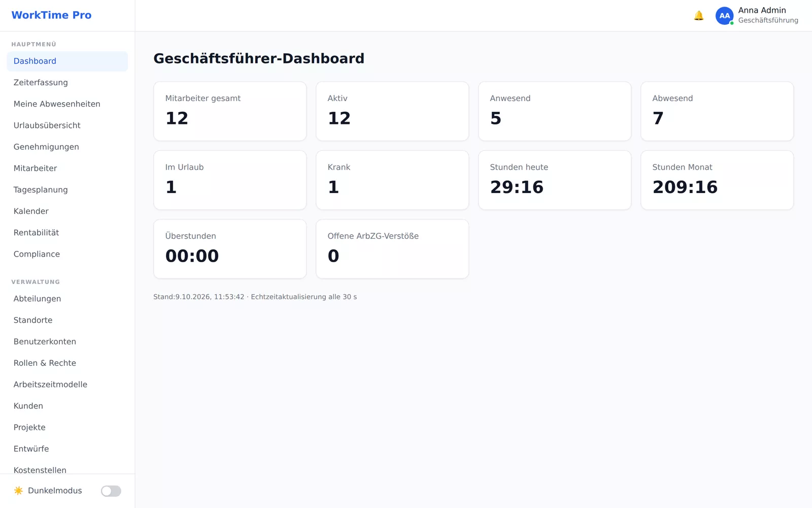Open the Offene ArbZG-Verstöße card

coord(392,249)
